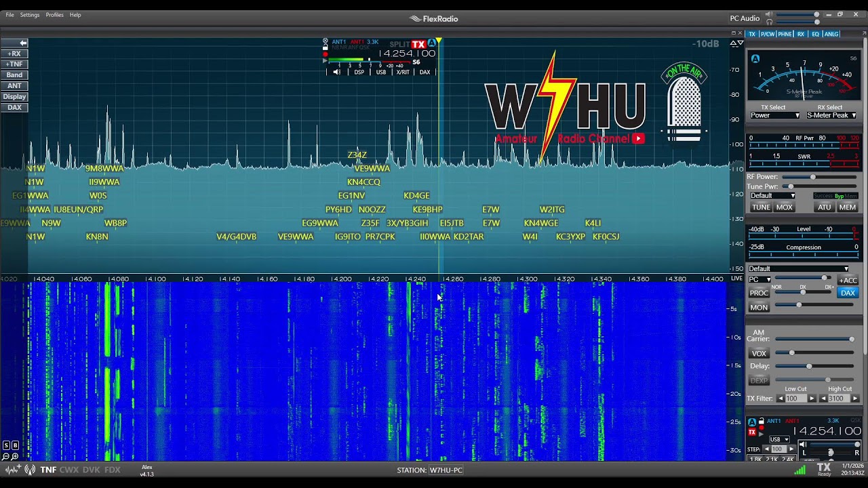Image resolution: width=868 pixels, height=488 pixels.
Task: Click the MEM button
Action: (847, 207)
